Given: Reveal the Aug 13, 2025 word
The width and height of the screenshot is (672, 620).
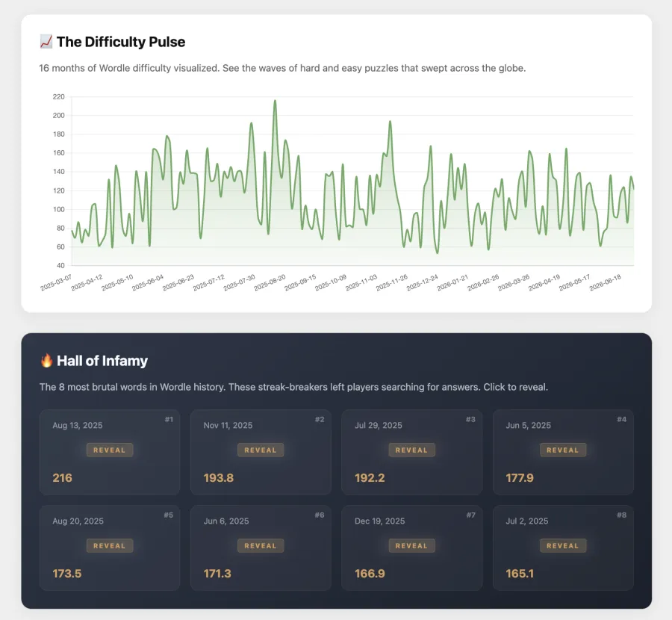Looking at the screenshot, I should tap(110, 450).
